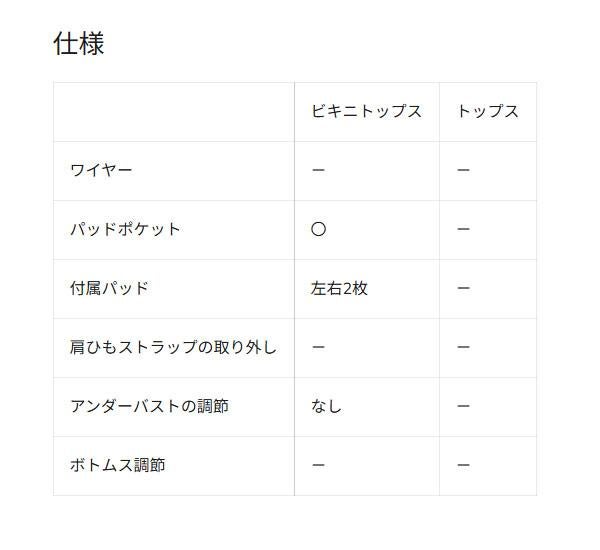
Task: Click the アンダーバストの調節 row label
Action: (x=149, y=406)
